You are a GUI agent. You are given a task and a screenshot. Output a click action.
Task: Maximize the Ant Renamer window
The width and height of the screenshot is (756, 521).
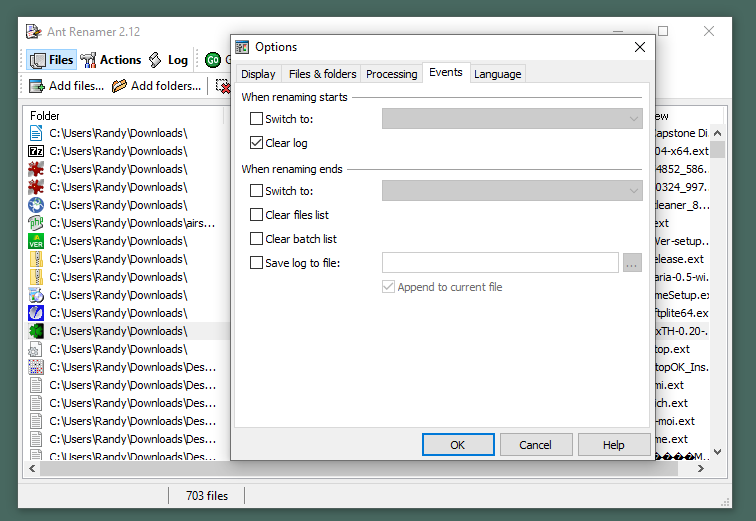[663, 31]
